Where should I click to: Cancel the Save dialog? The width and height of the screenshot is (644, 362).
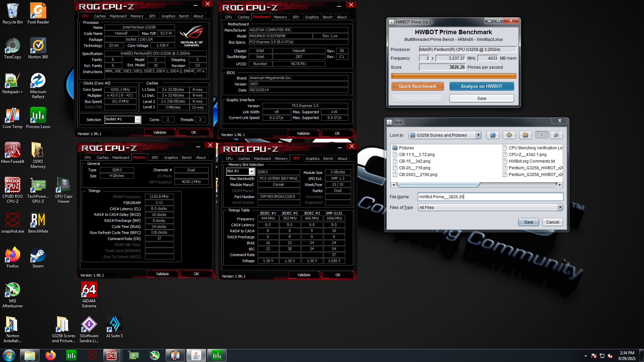[x=552, y=222]
